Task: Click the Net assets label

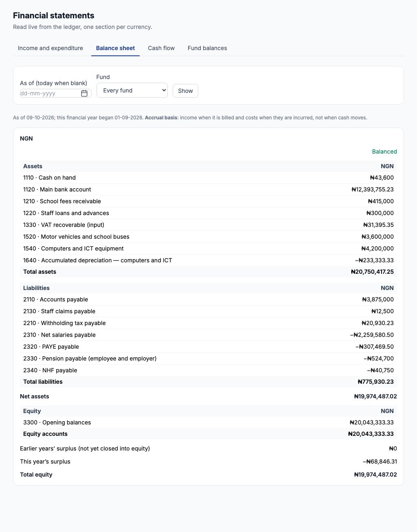Action: 35,396
